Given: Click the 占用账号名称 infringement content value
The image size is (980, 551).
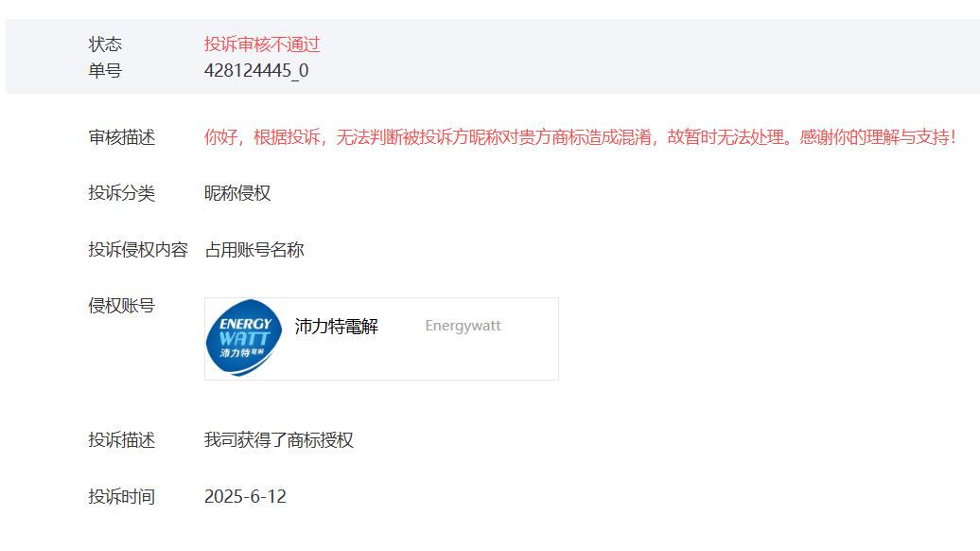Looking at the screenshot, I should (x=254, y=250).
